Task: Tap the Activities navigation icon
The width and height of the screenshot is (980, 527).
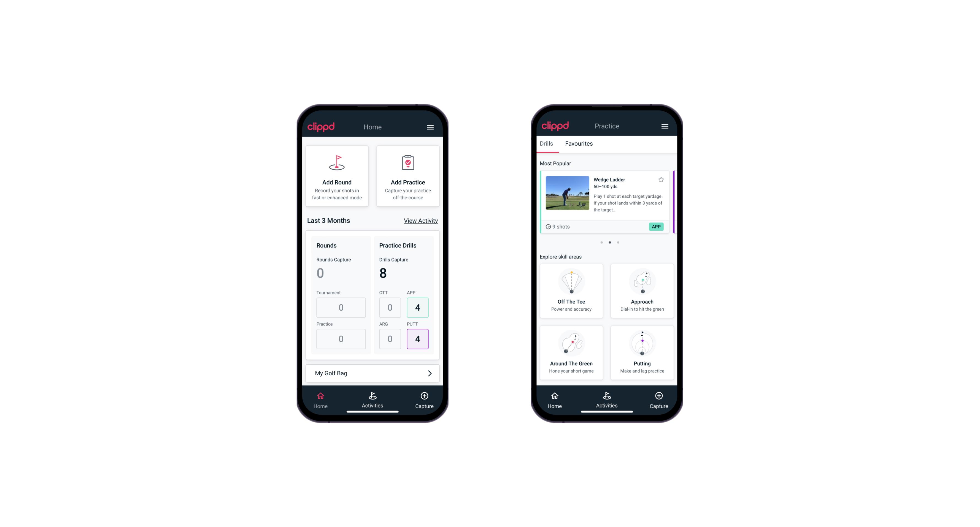Action: pos(372,398)
